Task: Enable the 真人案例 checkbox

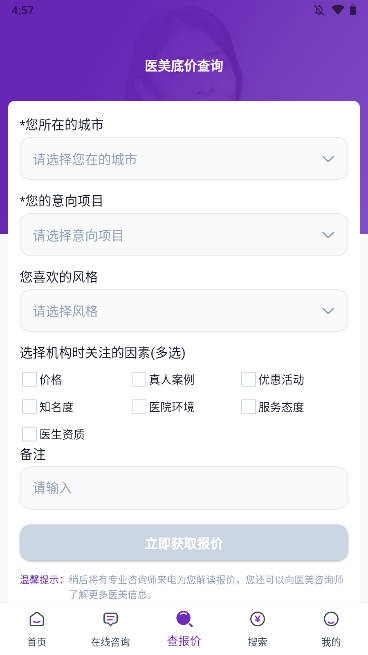Action: [139, 380]
